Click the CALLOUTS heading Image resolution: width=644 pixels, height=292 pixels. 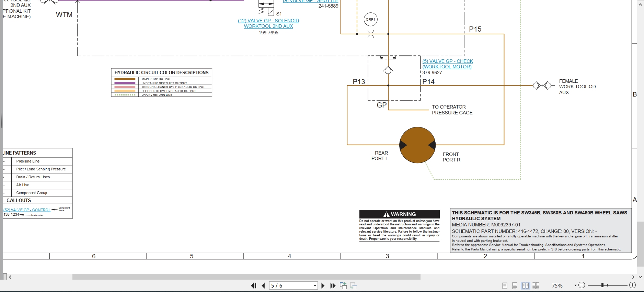click(x=19, y=200)
